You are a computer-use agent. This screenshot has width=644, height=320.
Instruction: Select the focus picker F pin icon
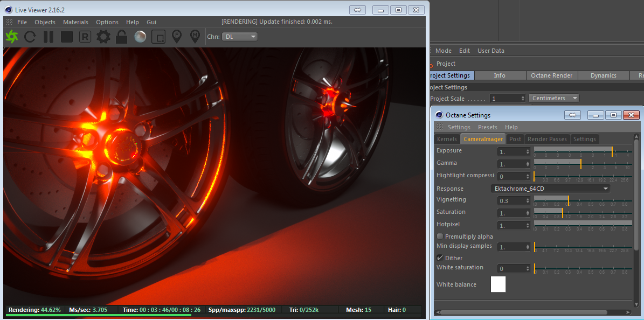pos(177,37)
